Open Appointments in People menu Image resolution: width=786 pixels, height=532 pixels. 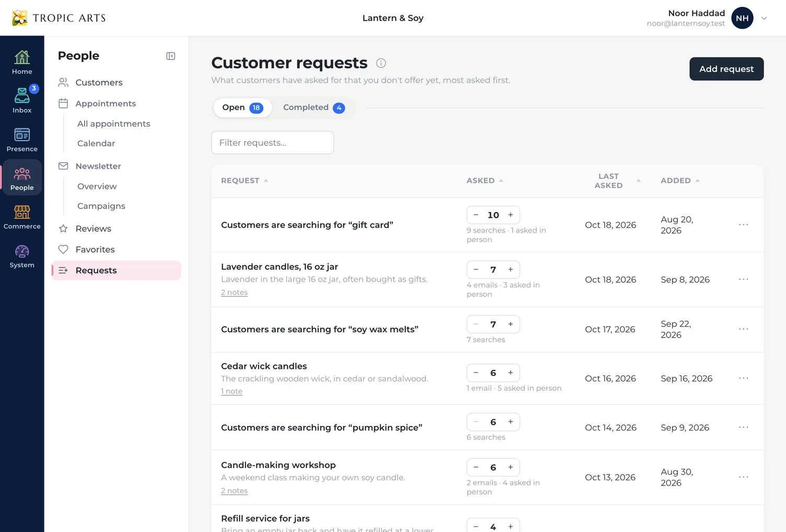click(x=117, y=103)
